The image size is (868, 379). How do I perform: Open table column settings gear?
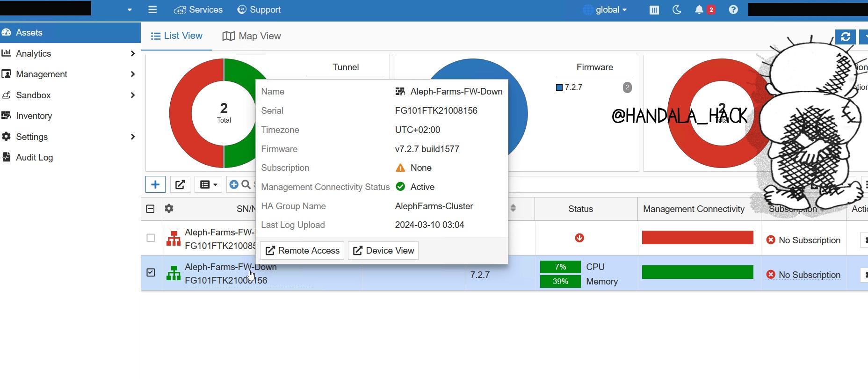pos(169,209)
